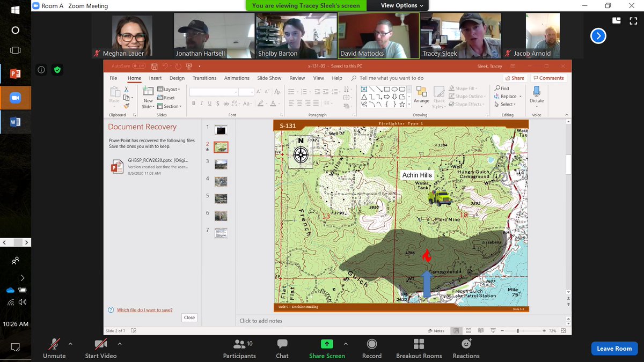
Task: Toggle bold formatting in Font group
Action: pos(194,103)
